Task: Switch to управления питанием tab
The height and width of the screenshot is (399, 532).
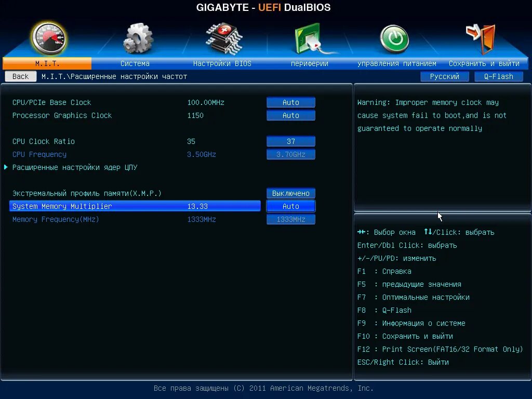Action: [x=396, y=63]
